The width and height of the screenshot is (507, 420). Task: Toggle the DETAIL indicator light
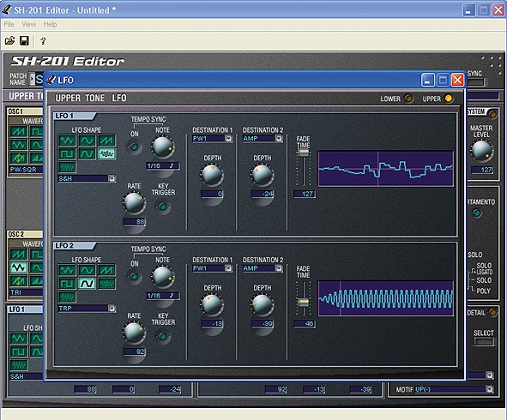492,312
